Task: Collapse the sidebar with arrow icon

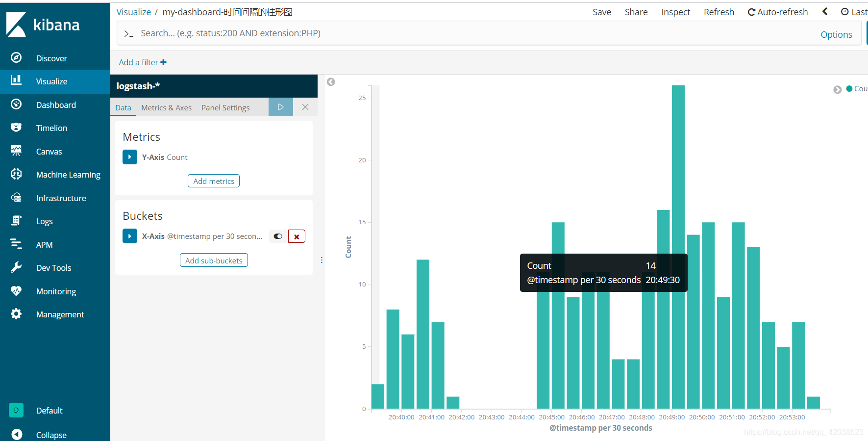Action: (x=17, y=435)
